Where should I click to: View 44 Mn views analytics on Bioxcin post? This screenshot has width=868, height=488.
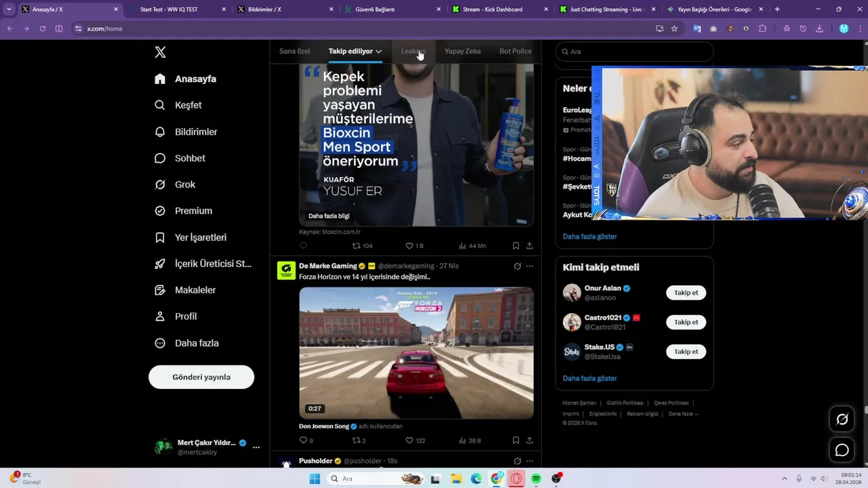click(x=473, y=245)
